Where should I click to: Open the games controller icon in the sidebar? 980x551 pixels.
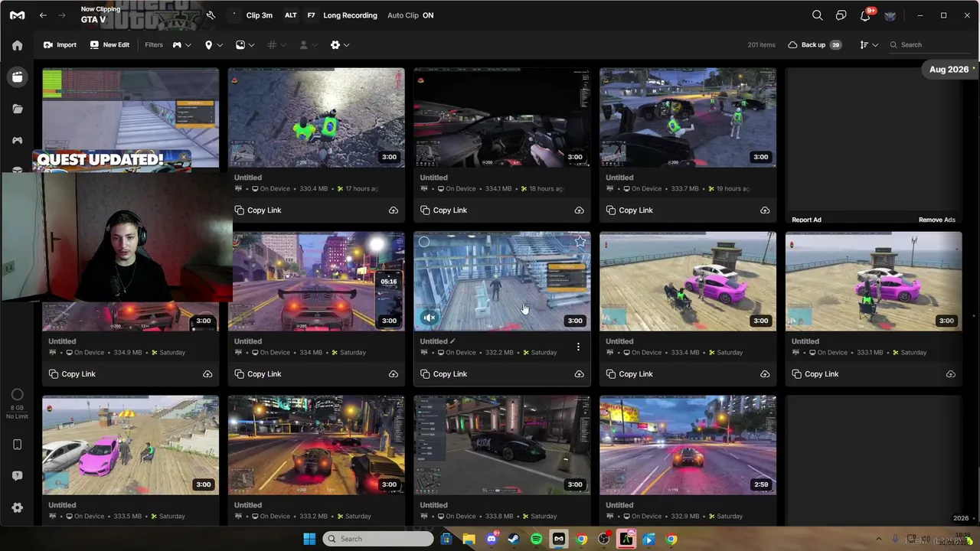click(18, 140)
